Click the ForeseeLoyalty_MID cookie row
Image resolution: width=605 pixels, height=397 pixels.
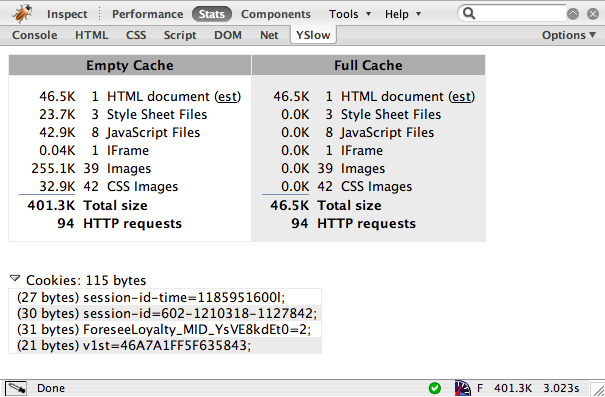point(165,329)
